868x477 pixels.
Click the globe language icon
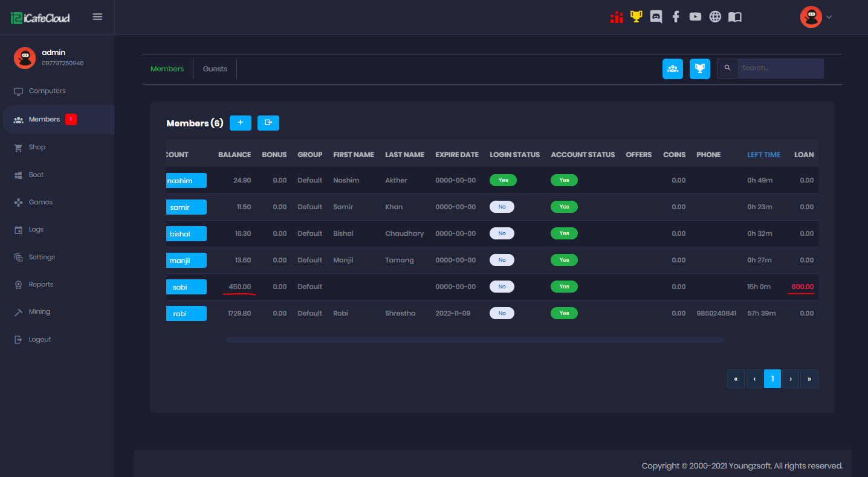pyautogui.click(x=715, y=17)
